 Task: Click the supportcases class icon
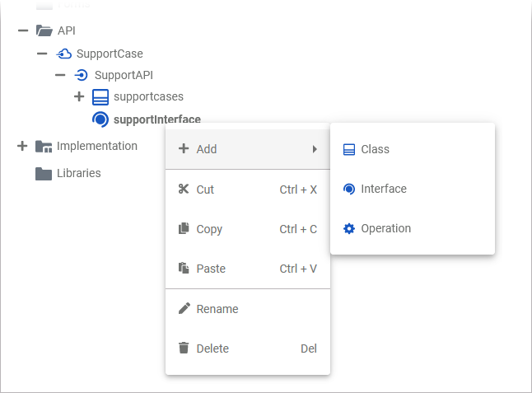coord(100,97)
